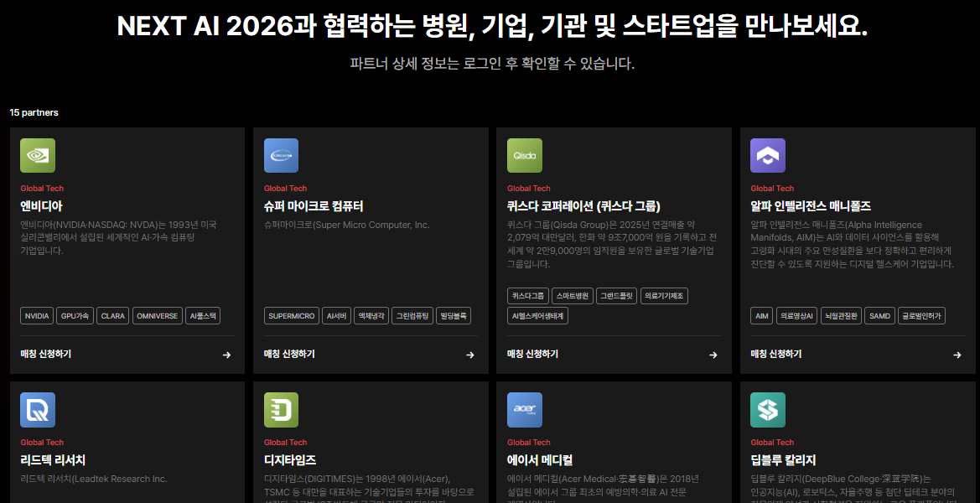This screenshot has height=503, width=980.
Task: Select the 뇌혈관질환 tag
Action: (x=841, y=315)
